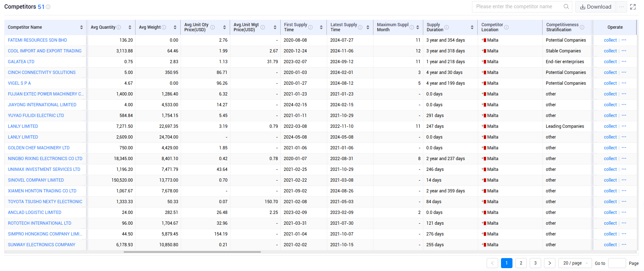Open COOL IMPORT AND EXPORT TRADING link
This screenshot has height=271, width=644.
pos(45,51)
